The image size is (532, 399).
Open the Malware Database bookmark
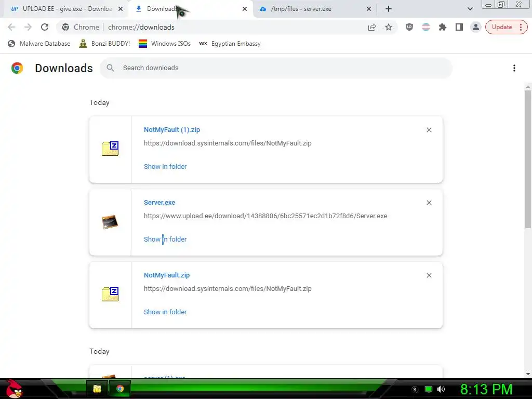coord(39,44)
